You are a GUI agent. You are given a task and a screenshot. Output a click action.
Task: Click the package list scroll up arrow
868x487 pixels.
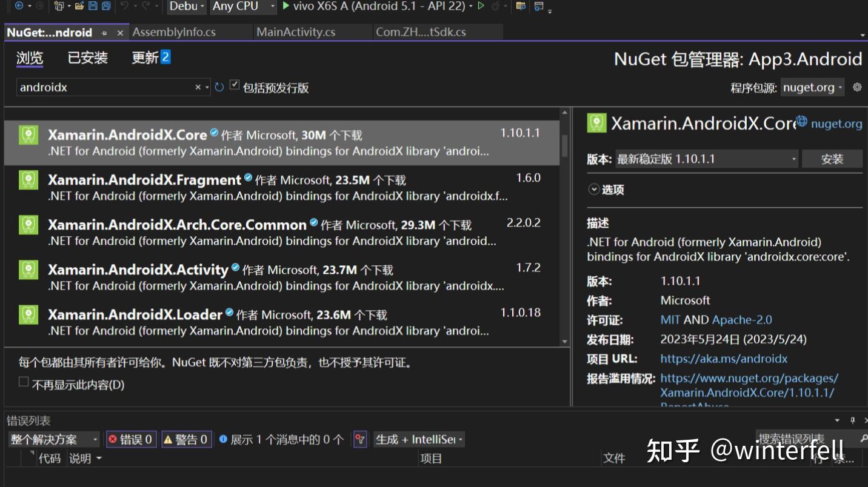pos(565,113)
